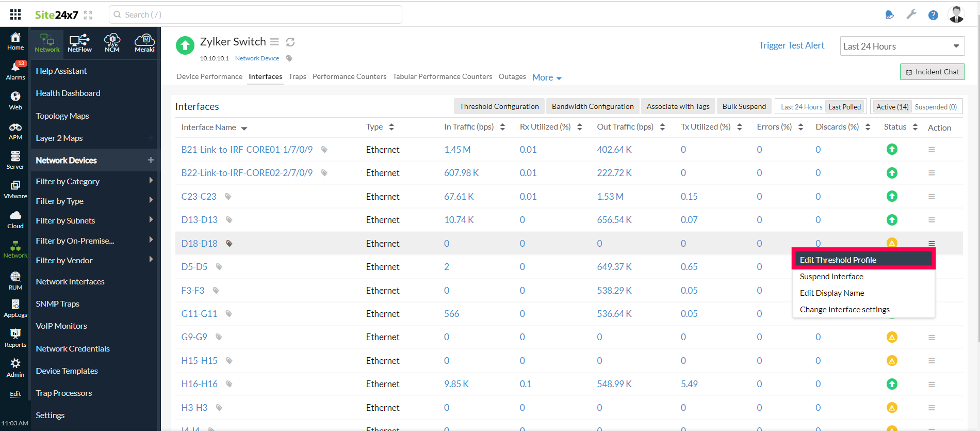The width and height of the screenshot is (980, 431).
Task: Open Reports section icon
Action: pyautogui.click(x=15, y=338)
